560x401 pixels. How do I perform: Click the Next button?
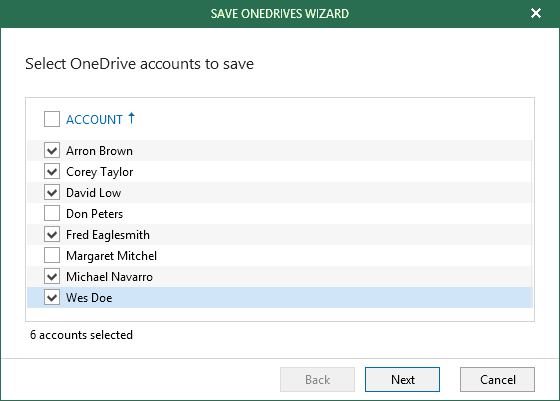pyautogui.click(x=402, y=379)
